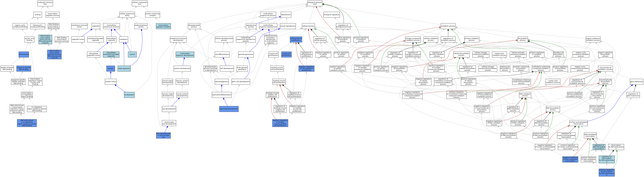
Task: Select the Leydig cell proliferation node
Action: (286, 54)
